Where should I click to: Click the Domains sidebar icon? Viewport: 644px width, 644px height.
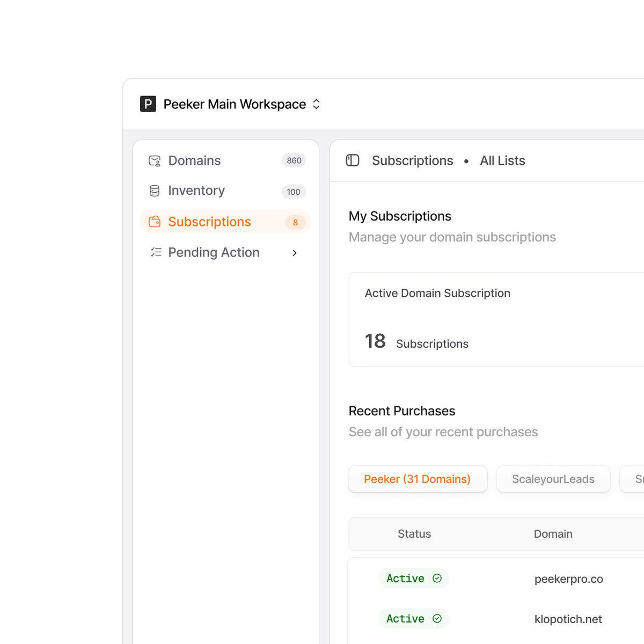point(155,160)
